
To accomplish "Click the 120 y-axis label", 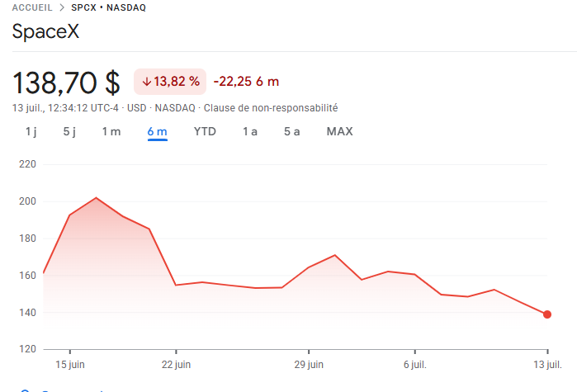I will (27, 348).
